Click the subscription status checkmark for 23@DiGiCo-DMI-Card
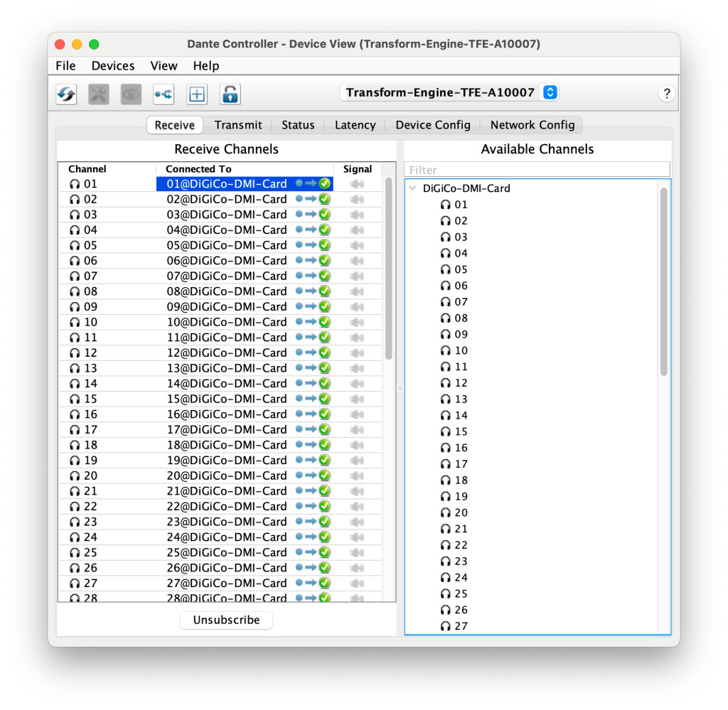The width and height of the screenshot is (728, 710). 324,522
